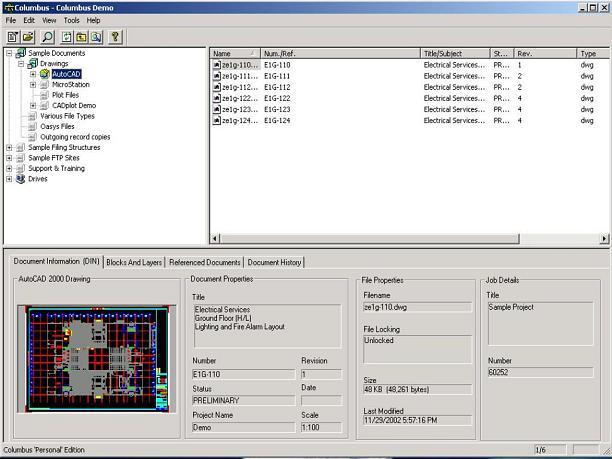Click the question mark help toolbar icon

(x=115, y=37)
